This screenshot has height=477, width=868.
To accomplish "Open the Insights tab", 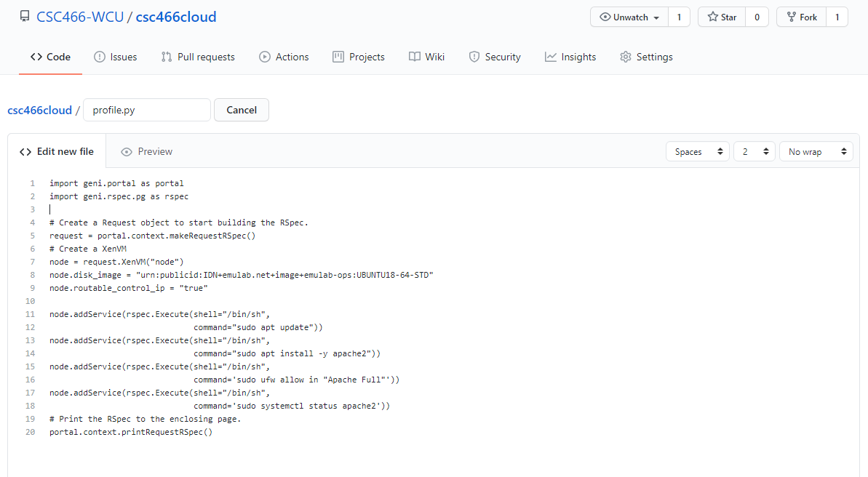I will [570, 57].
